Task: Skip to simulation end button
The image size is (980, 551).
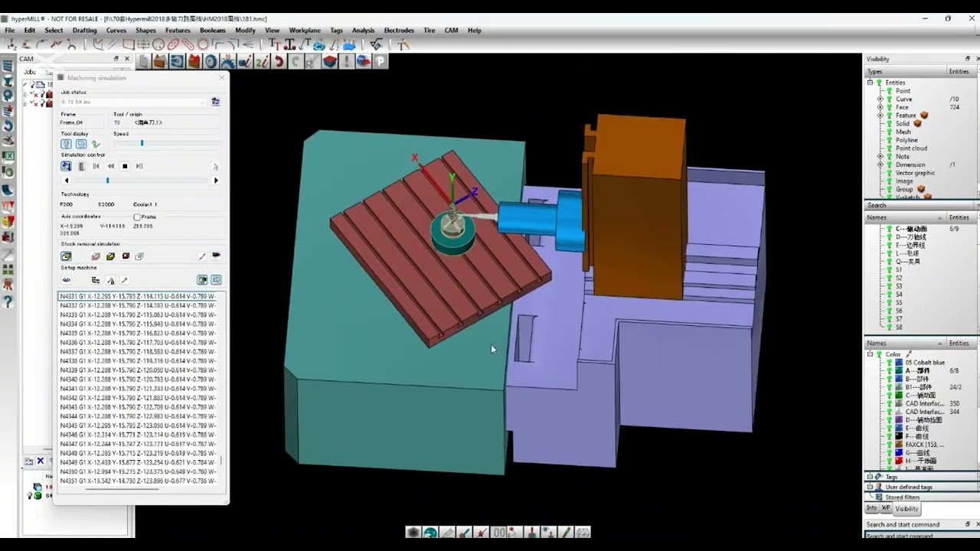Action: 139,166
